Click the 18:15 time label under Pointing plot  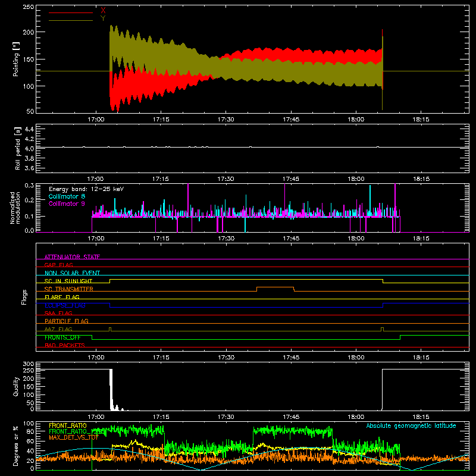point(421,120)
